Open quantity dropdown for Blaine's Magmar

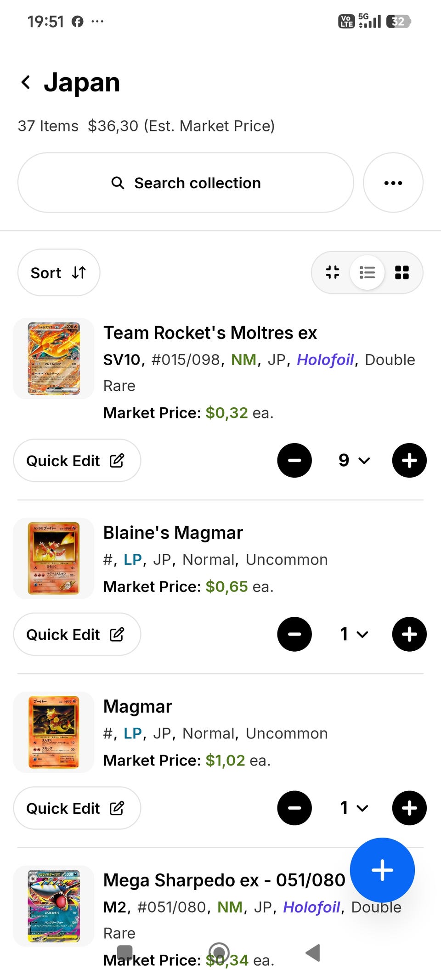[353, 634]
